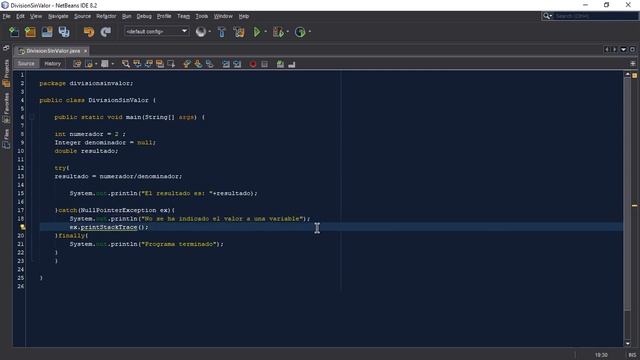Click the editor vertical scrollbar
This screenshot has width=640, height=360.
[628, 194]
